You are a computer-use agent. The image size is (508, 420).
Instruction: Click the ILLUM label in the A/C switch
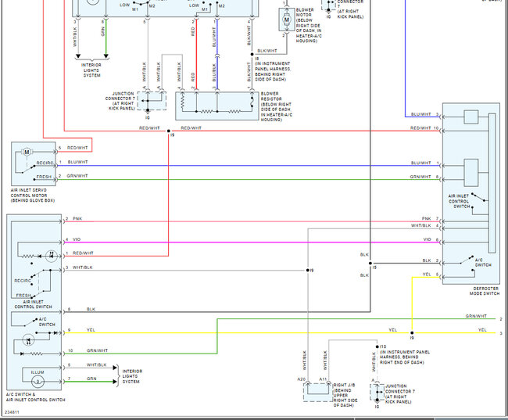(38, 372)
